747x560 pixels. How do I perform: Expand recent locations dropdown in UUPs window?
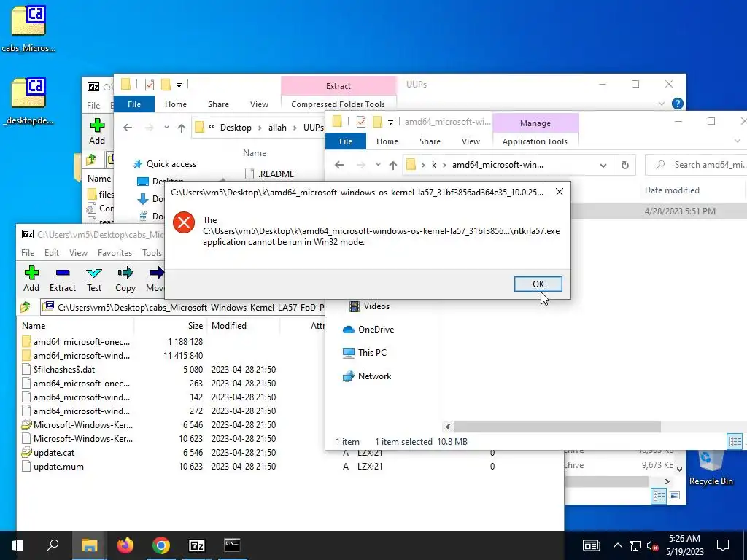coord(166,128)
